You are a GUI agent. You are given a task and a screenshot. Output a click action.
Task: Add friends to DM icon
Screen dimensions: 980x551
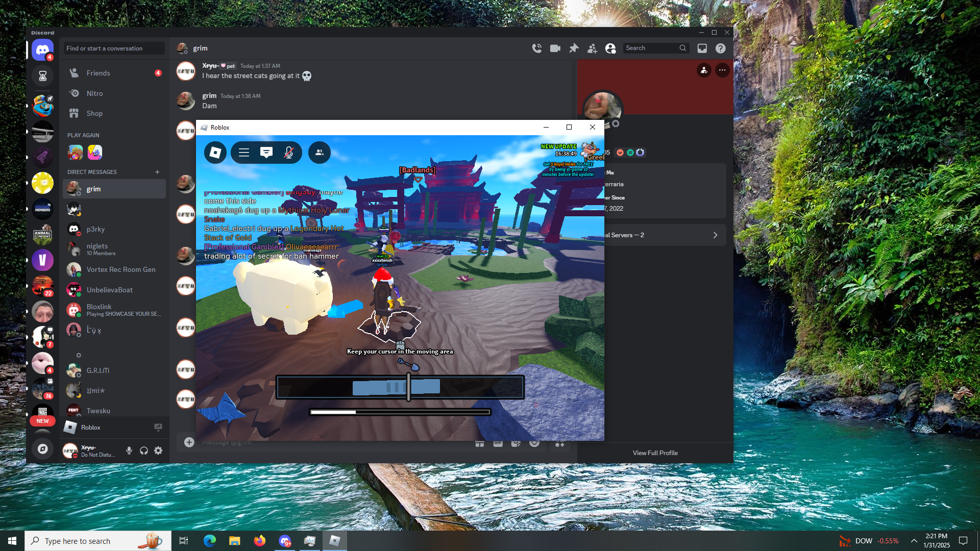(x=592, y=48)
